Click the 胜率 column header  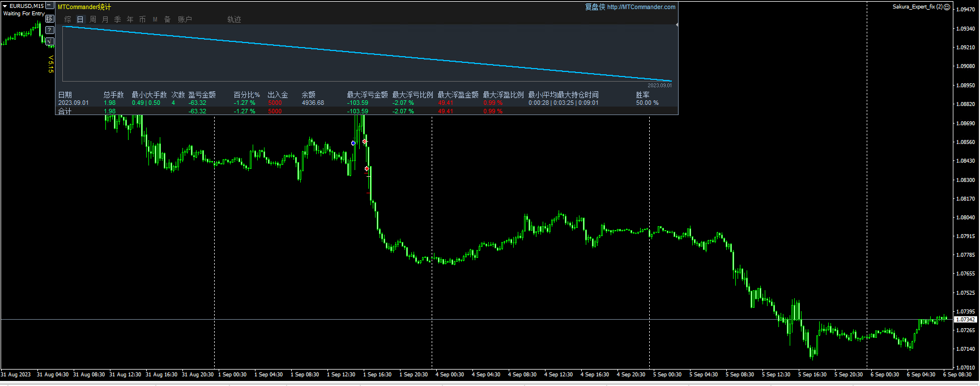pyautogui.click(x=643, y=95)
